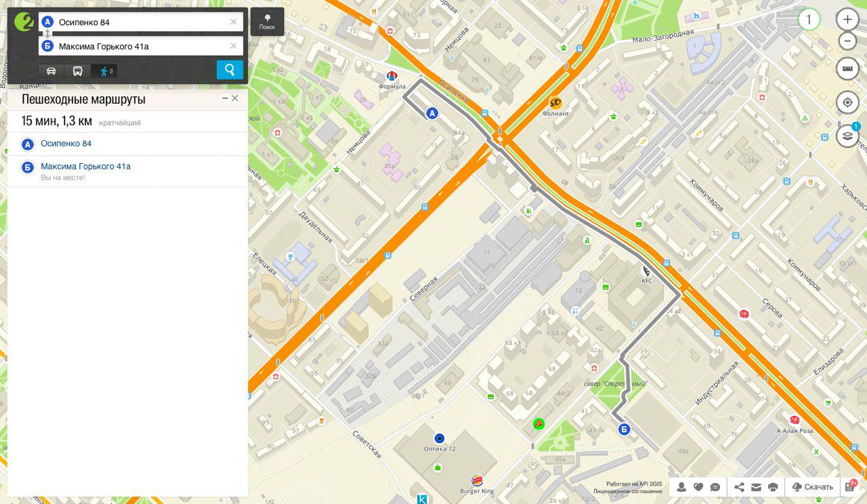Image resolution: width=867 pixels, height=504 pixels.
Task: Open the map layers menu
Action: pyautogui.click(x=847, y=136)
